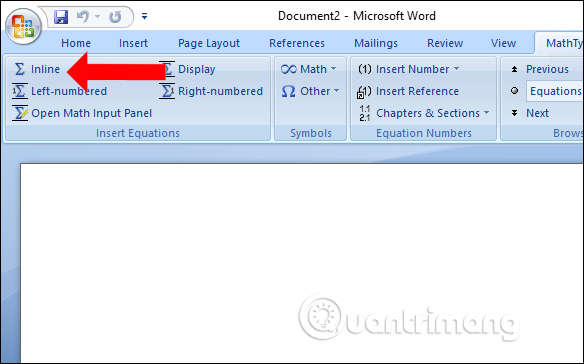Click the Insert Reference icon
The height and width of the screenshot is (364, 584).
tap(364, 92)
